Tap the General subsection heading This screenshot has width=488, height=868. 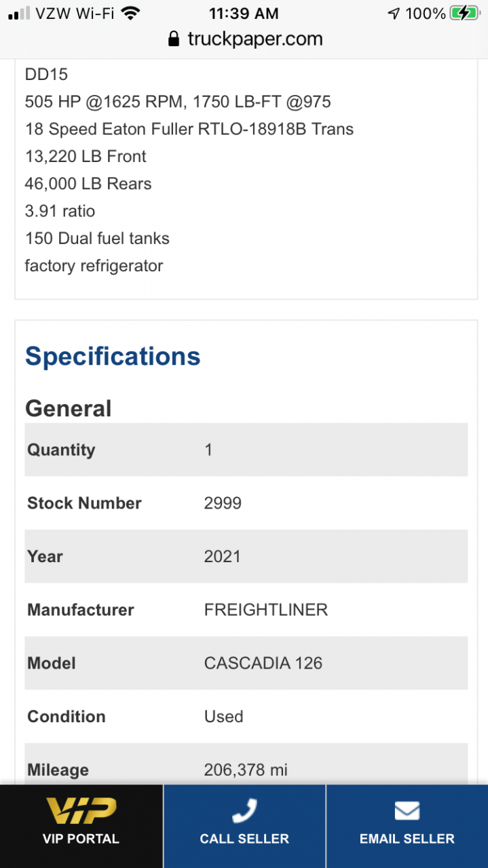tap(68, 408)
